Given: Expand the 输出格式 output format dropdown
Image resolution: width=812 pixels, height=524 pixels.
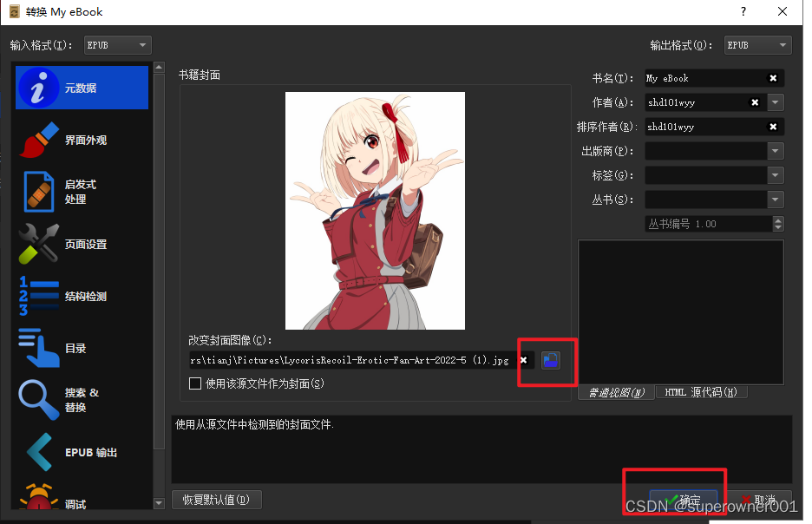Looking at the screenshot, I should (758, 45).
